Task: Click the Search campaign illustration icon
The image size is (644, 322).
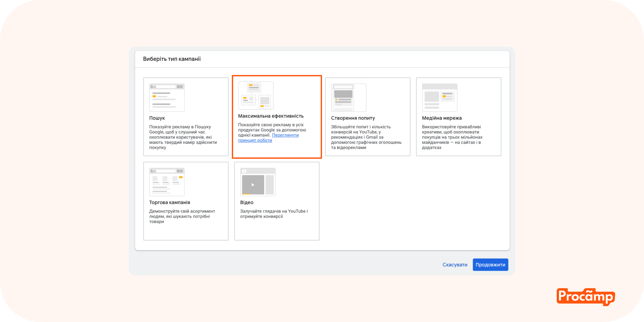Action: point(167,98)
